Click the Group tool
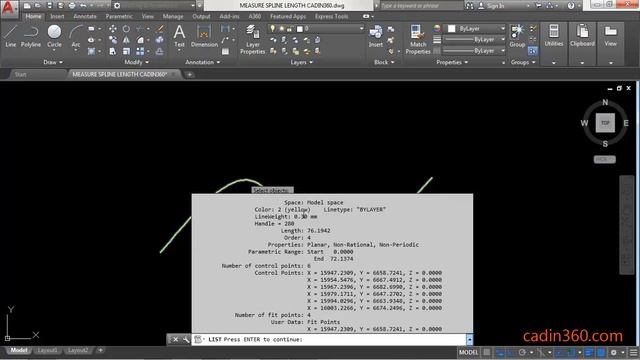640x360 pixels. coord(517,36)
